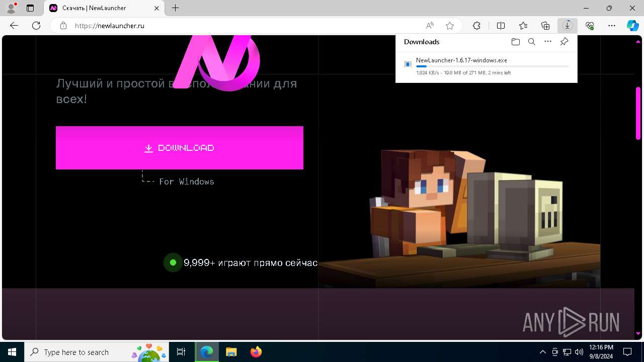Open the Extensions puzzle icon
The image size is (644, 362).
click(x=476, y=26)
